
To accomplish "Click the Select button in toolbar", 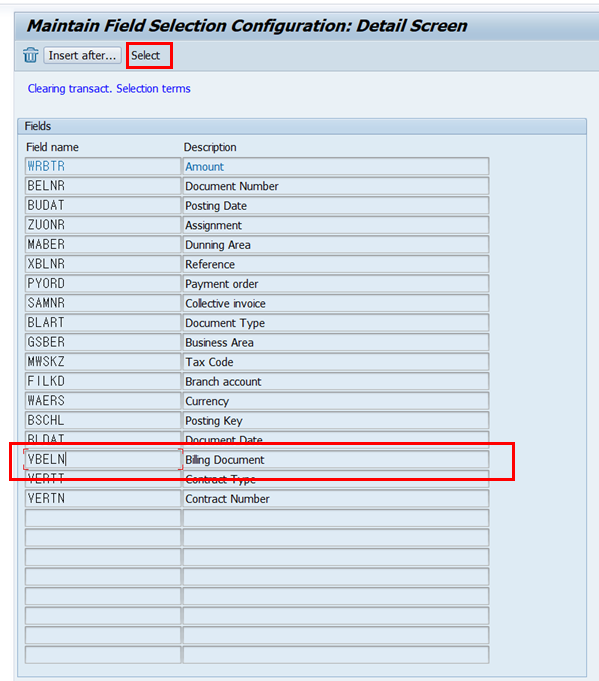I will [x=146, y=56].
